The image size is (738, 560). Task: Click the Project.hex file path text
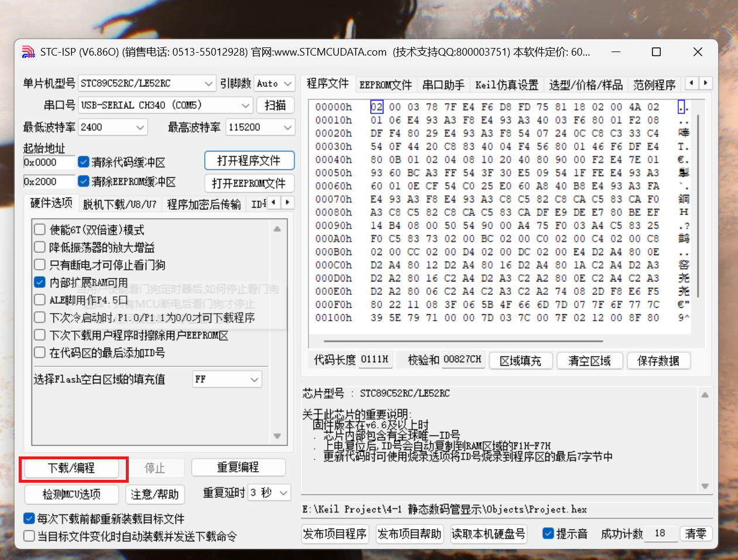(x=445, y=509)
